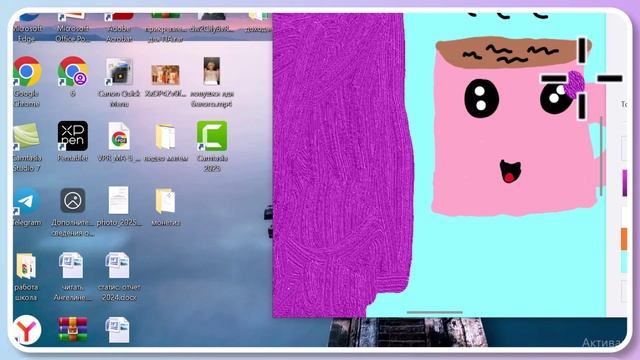Select the mp4 video file on desktop
The width and height of the screenshot is (640, 360).
pos(211,71)
